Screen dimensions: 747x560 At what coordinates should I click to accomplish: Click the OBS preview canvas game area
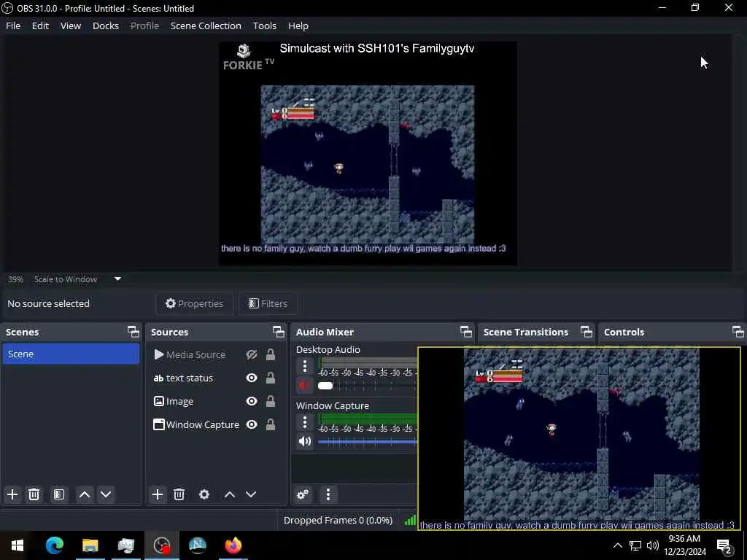(x=368, y=164)
